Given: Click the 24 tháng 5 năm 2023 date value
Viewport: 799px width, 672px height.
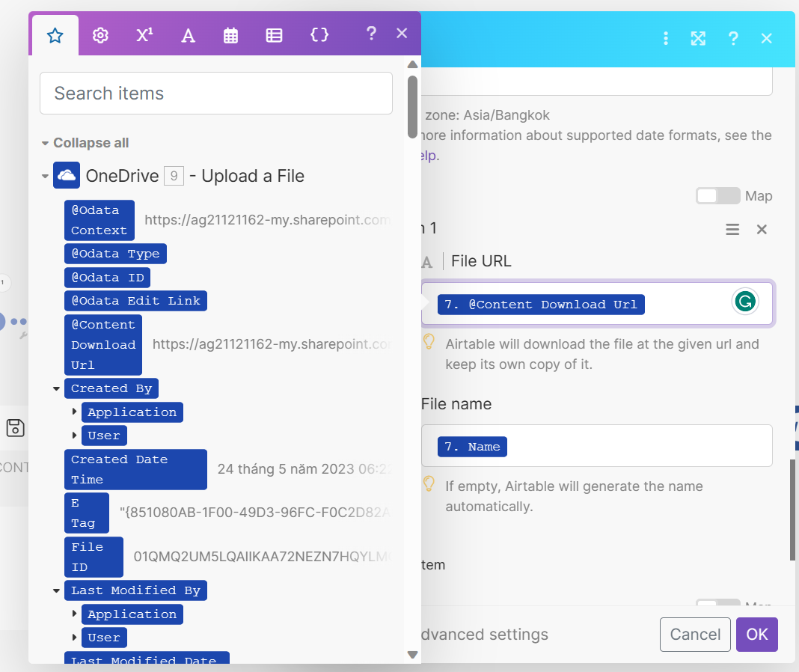Looking at the screenshot, I should (x=304, y=469).
